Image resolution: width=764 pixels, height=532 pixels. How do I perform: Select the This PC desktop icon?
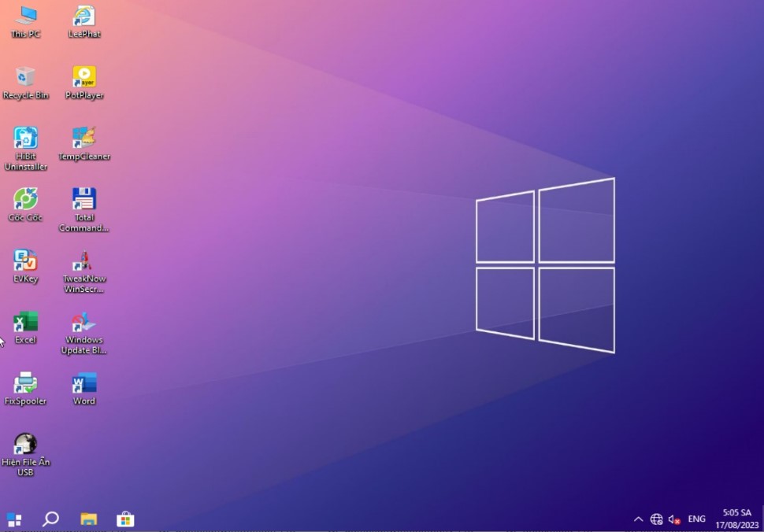pyautogui.click(x=25, y=22)
